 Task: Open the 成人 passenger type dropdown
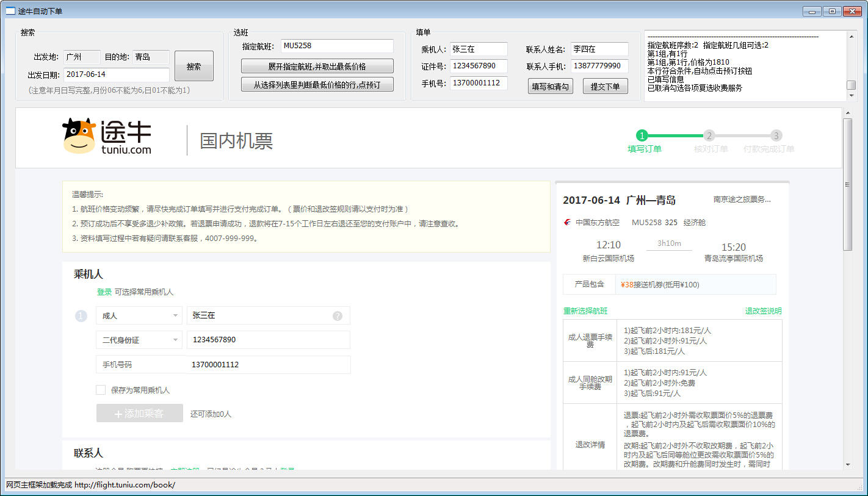point(139,315)
